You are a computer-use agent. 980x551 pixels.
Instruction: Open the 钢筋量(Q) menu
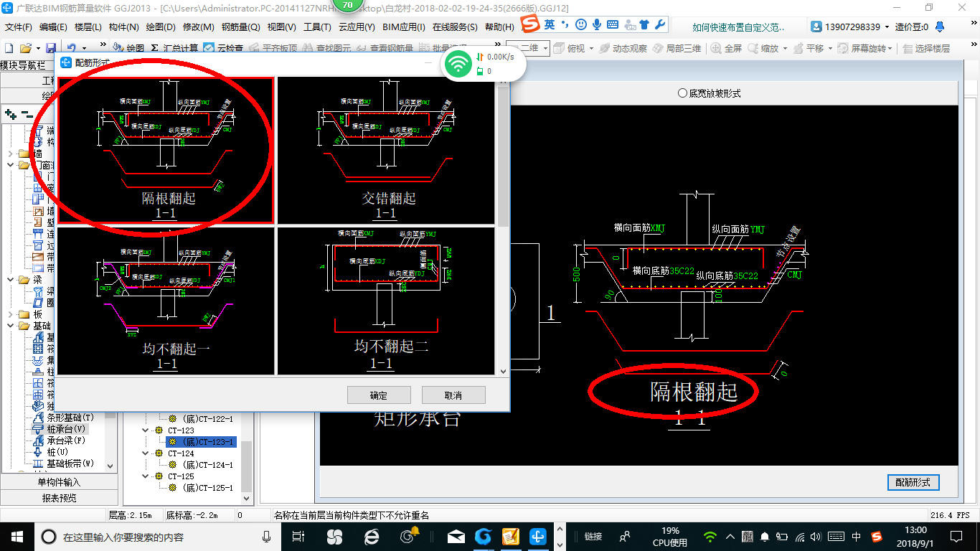240,27
